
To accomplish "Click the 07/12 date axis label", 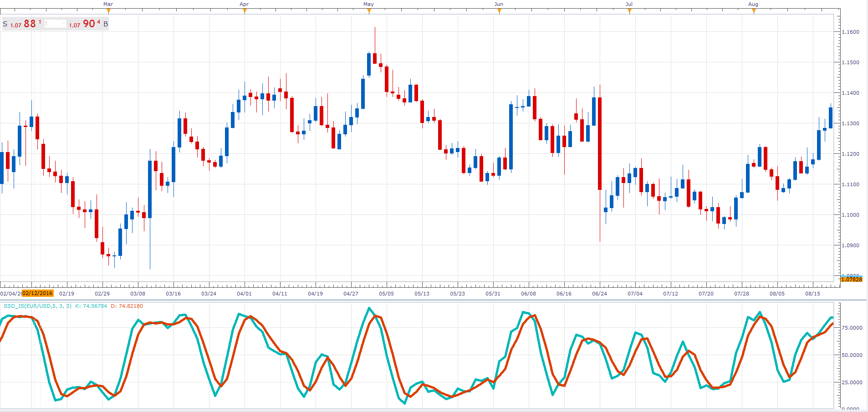I will pos(671,294).
